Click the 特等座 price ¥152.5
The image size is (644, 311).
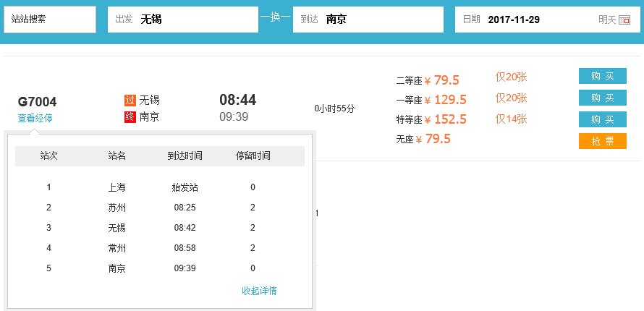pos(445,119)
